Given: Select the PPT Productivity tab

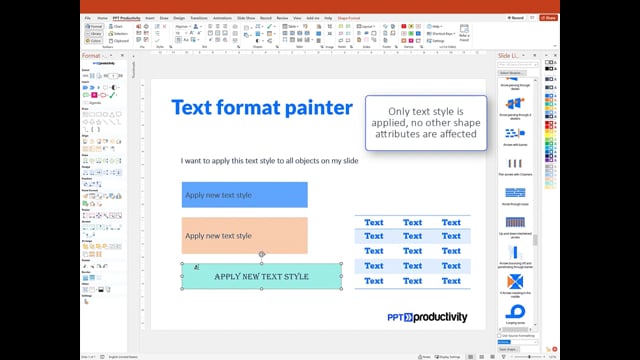Looking at the screenshot, I should [x=127, y=18].
